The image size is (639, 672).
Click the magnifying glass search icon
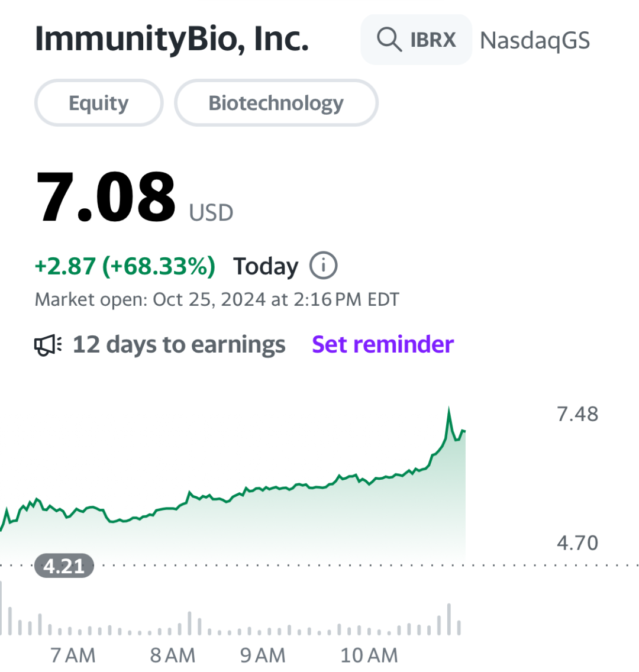(389, 40)
